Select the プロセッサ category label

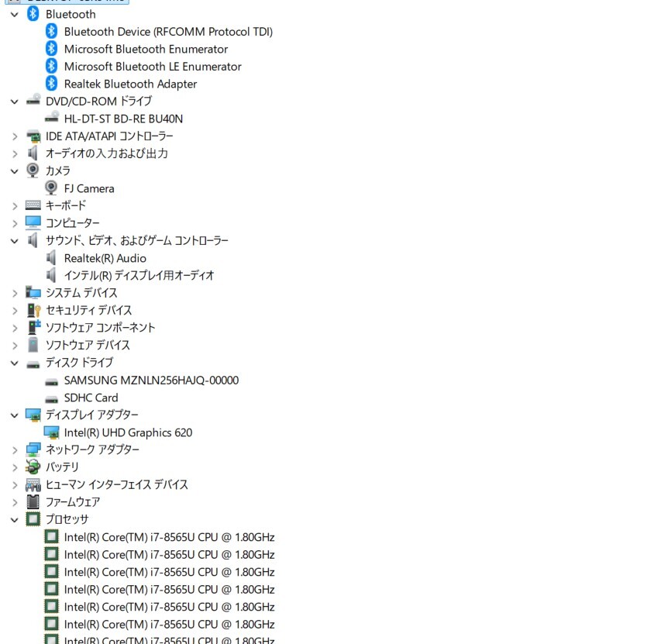67,519
